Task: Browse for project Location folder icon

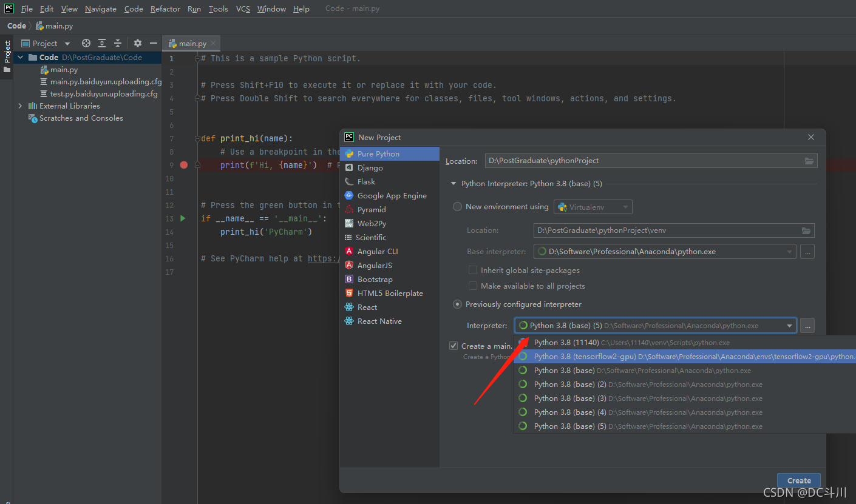Action: click(809, 161)
